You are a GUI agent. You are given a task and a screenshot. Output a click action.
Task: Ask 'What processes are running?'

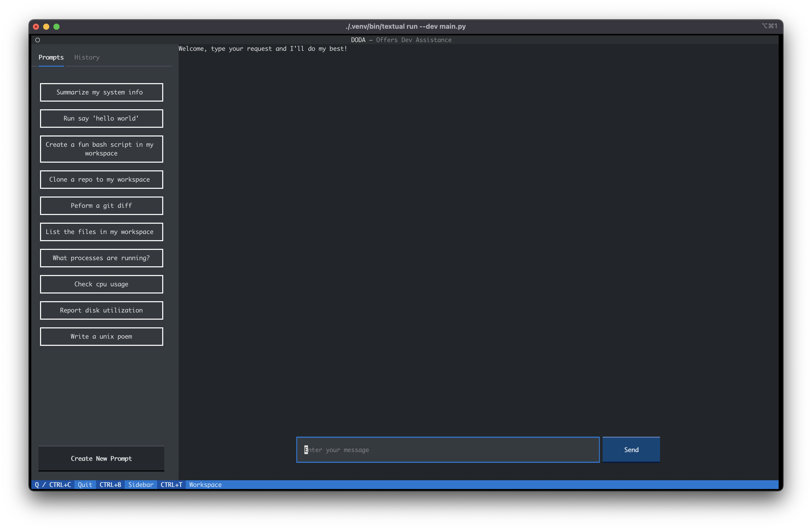[101, 258]
